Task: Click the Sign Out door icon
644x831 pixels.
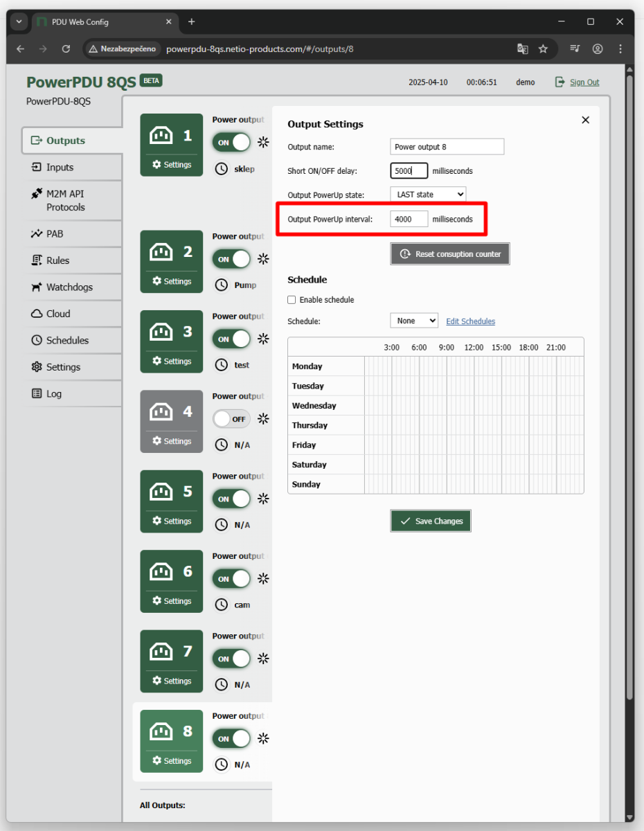Action: pos(560,82)
